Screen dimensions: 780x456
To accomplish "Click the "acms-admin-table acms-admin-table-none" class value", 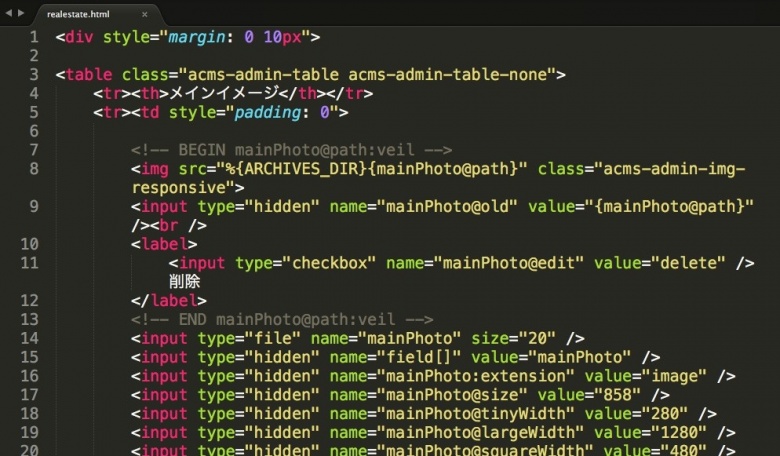I will tap(367, 75).
